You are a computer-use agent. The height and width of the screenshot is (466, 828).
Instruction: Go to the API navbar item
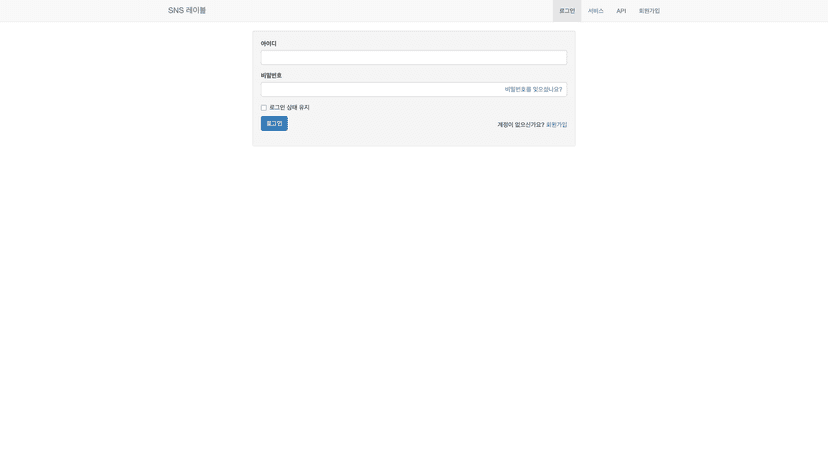pyautogui.click(x=621, y=11)
